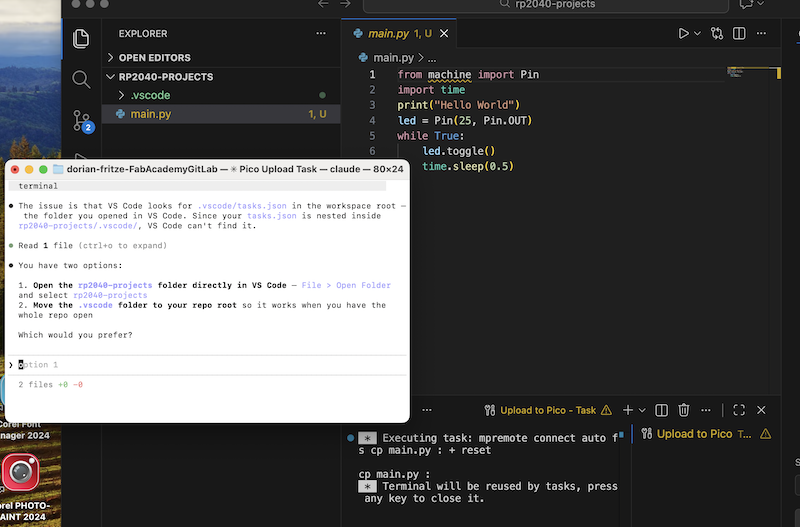Click the rp2040-projects command center search box
This screenshot has width=800, height=527.
pos(545,5)
